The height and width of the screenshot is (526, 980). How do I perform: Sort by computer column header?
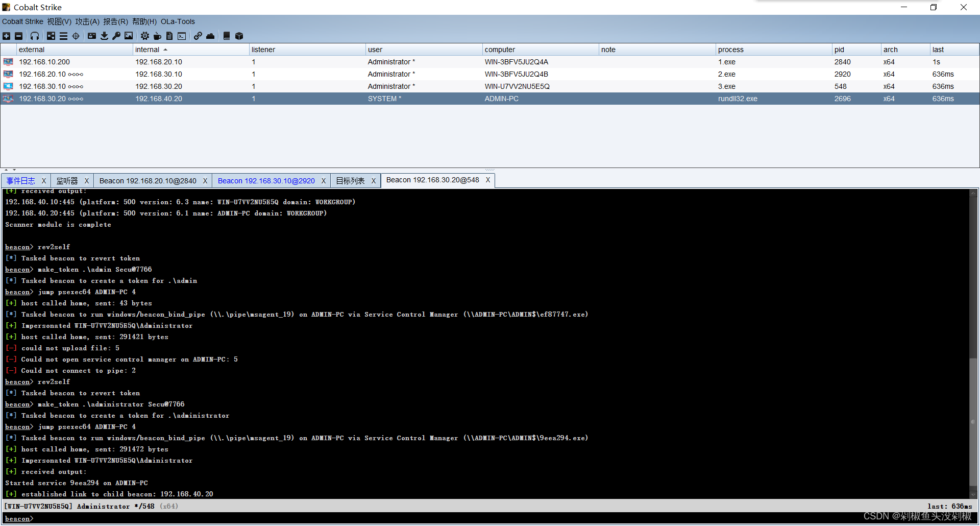(x=541, y=50)
